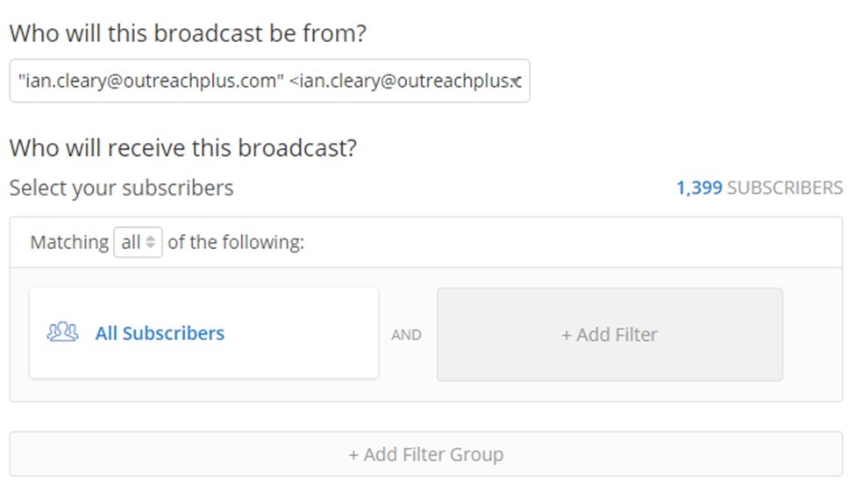This screenshot has width=855, height=504.
Task: Click the "Matching" label text
Action: pyautogui.click(x=69, y=242)
